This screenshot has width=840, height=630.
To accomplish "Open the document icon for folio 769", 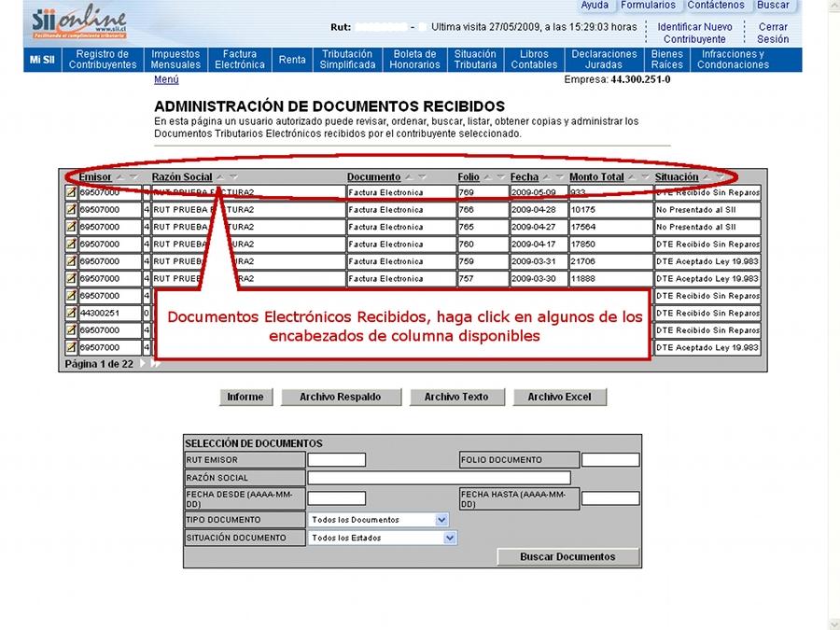I will (x=71, y=192).
